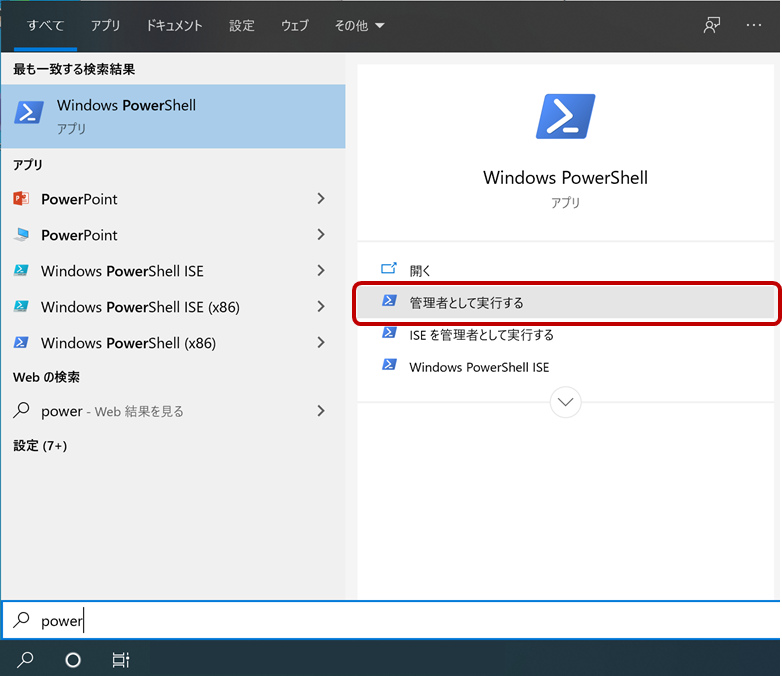Expand the second PowerPoint result arrow
Image resolution: width=782 pixels, height=676 pixels.
click(x=321, y=234)
